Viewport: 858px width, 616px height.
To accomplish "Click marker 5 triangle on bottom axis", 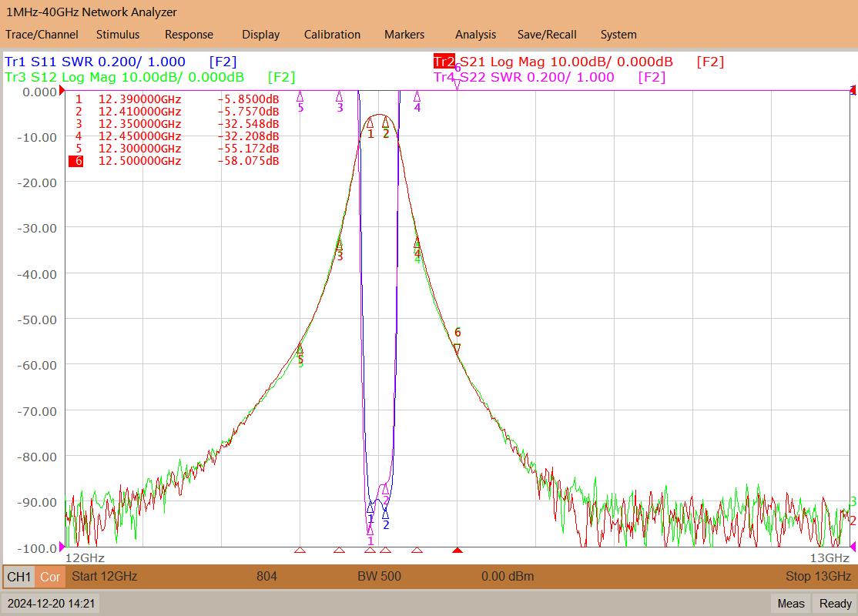I will (x=300, y=550).
